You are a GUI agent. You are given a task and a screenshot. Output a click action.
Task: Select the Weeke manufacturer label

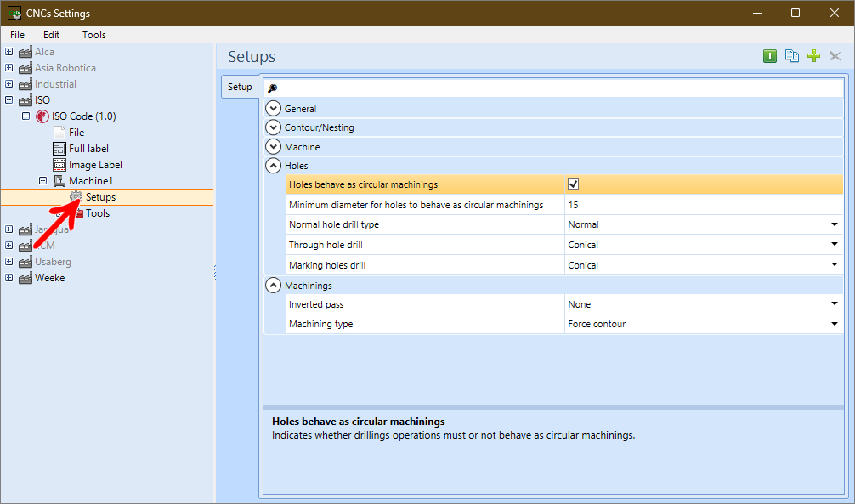tap(49, 278)
